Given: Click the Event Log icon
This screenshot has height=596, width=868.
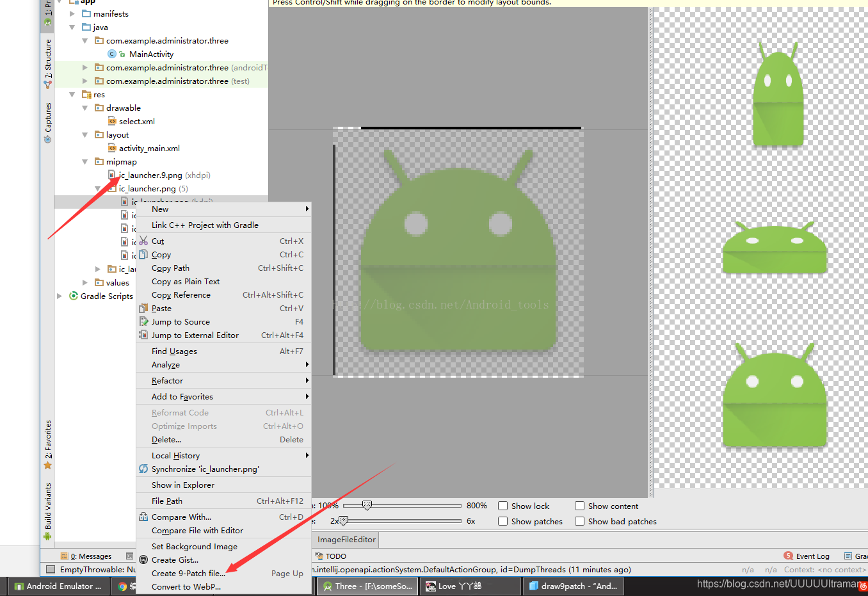Looking at the screenshot, I should click(788, 556).
